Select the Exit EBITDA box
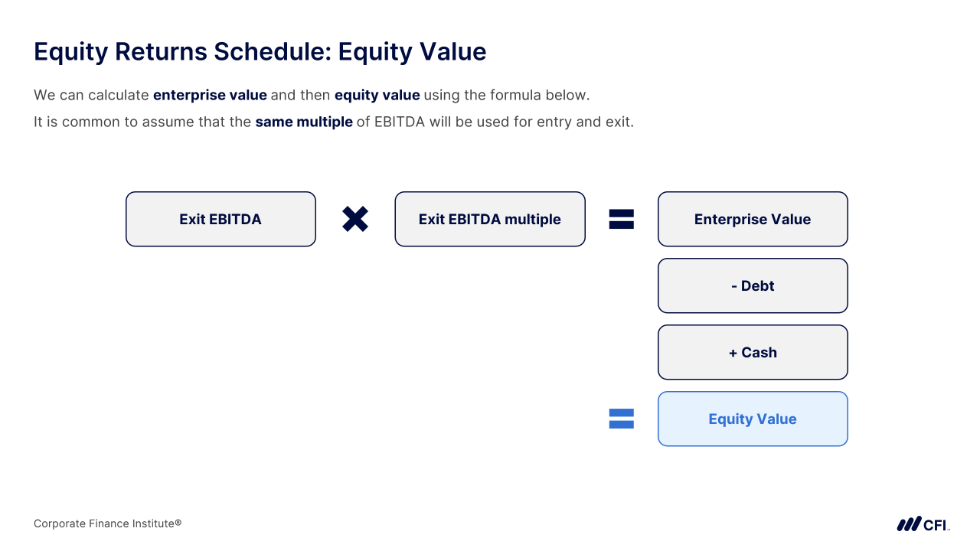980x551 pixels. tap(220, 219)
